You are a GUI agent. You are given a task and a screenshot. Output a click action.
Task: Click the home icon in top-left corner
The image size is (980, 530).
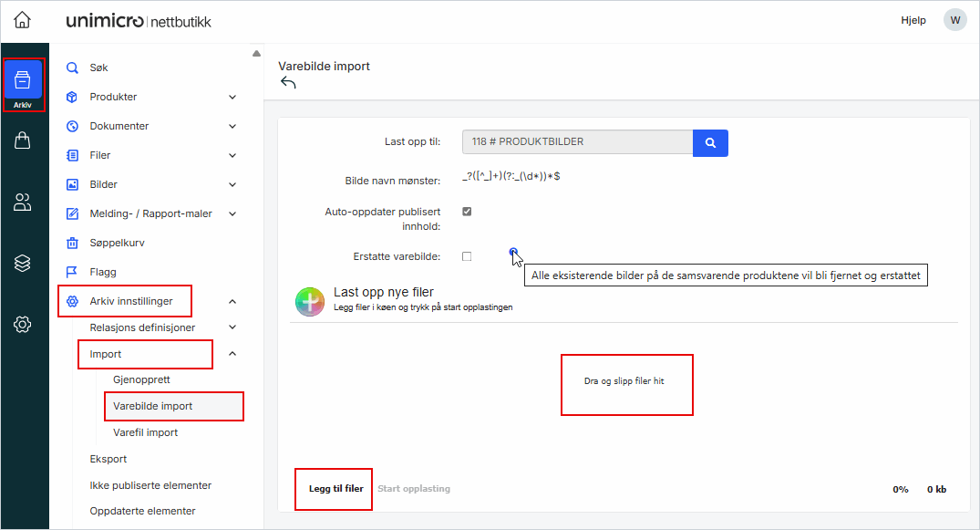tap(22, 20)
